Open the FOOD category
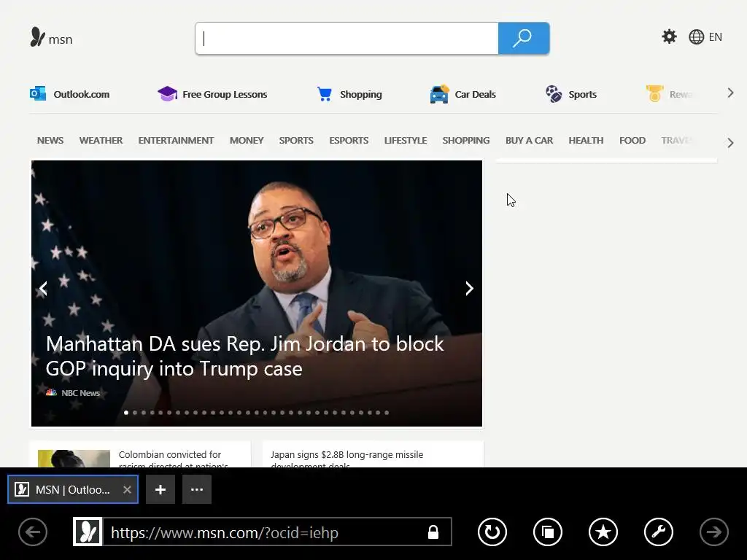The height and width of the screenshot is (560, 747). pyautogui.click(x=632, y=141)
